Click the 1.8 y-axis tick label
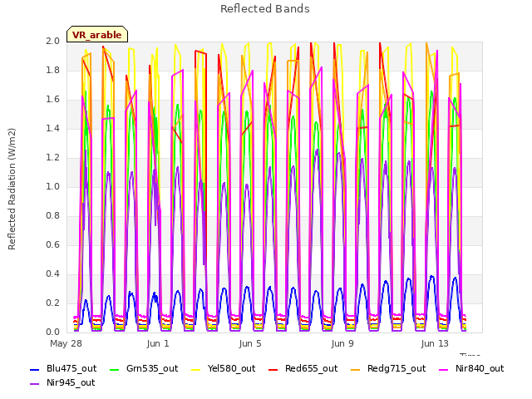The height and width of the screenshot is (399, 532). 52,70
